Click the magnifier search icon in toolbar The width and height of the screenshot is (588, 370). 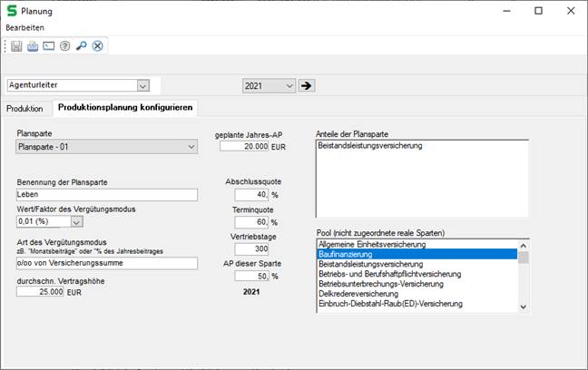81,45
